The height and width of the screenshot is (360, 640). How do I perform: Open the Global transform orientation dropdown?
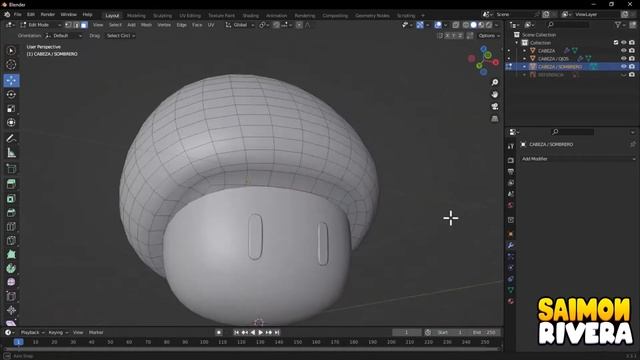click(240, 25)
